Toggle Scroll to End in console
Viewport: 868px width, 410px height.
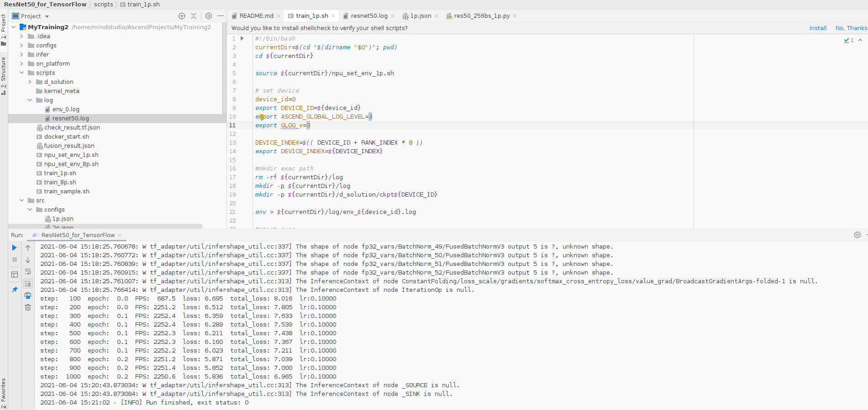(x=28, y=284)
